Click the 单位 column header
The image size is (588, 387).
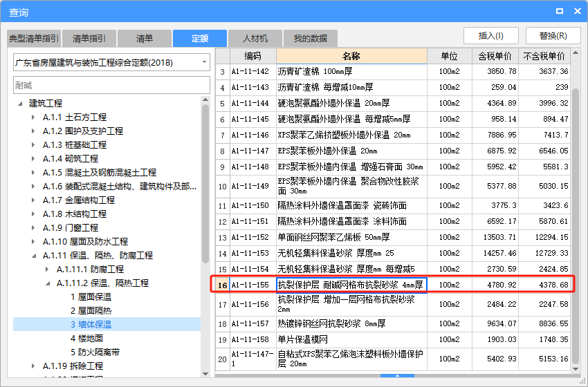(x=449, y=56)
